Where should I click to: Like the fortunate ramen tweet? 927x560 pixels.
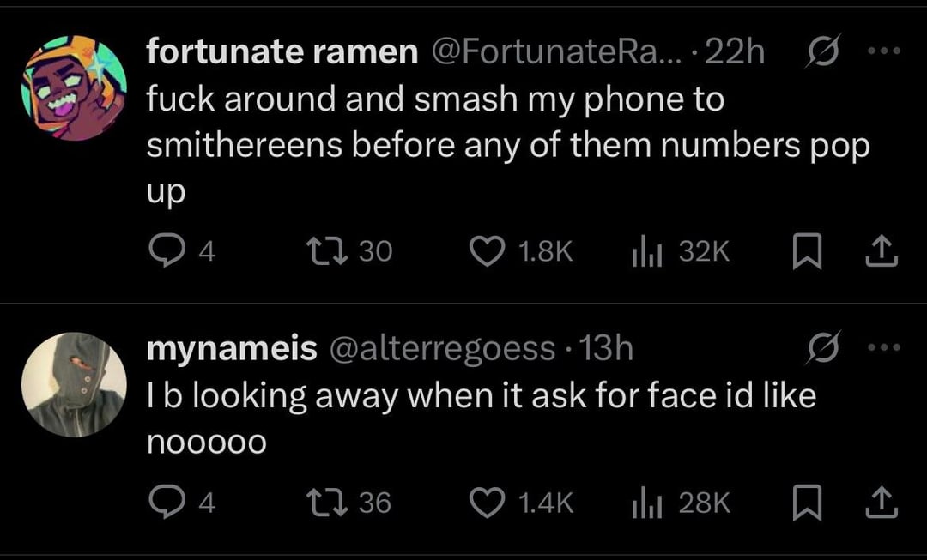tap(489, 250)
